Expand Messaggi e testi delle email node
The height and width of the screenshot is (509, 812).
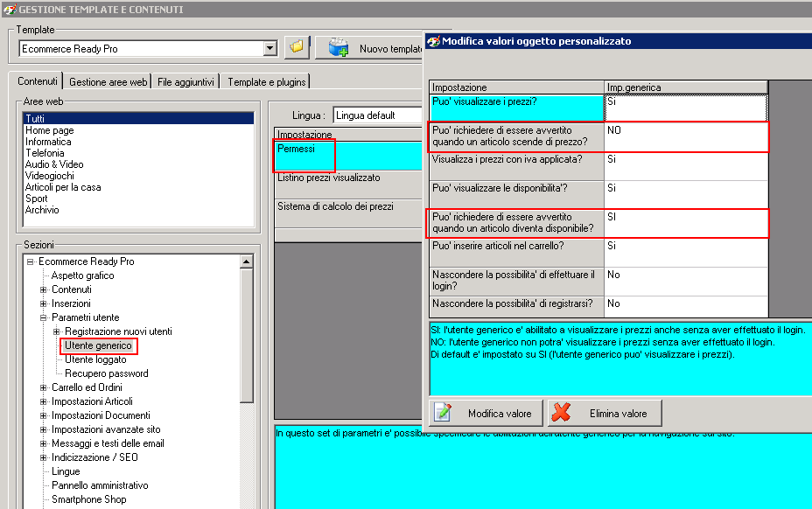(x=44, y=443)
